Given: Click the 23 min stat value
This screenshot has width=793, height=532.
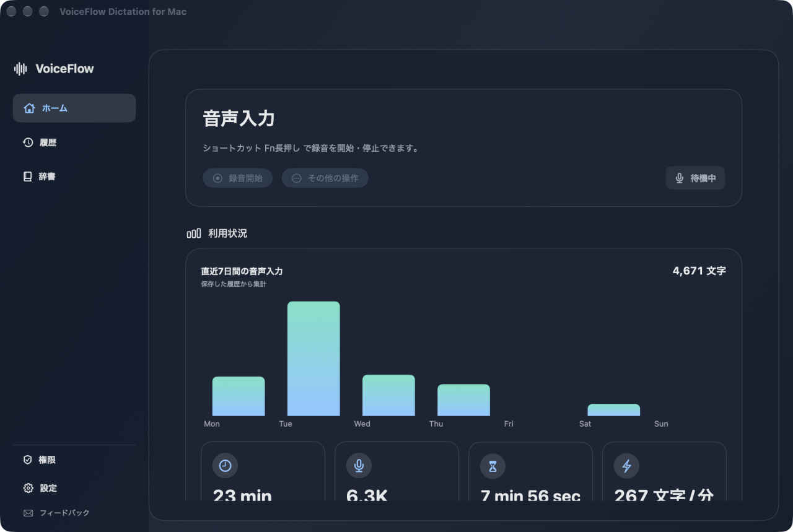Looking at the screenshot, I should 242,495.
